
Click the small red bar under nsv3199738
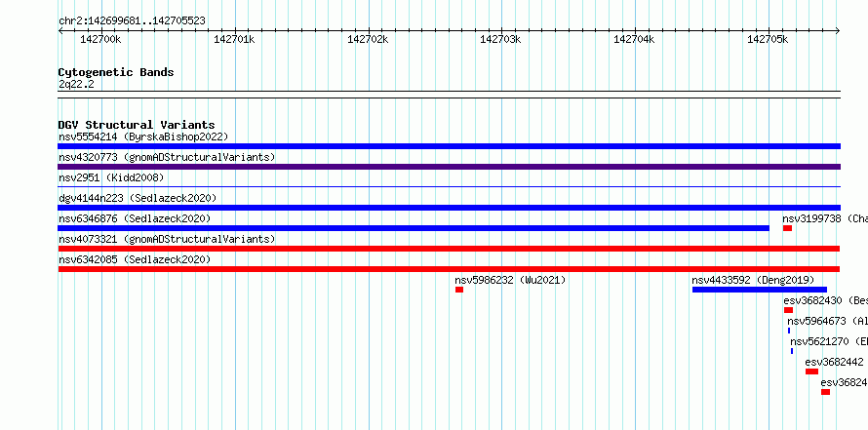(x=787, y=228)
